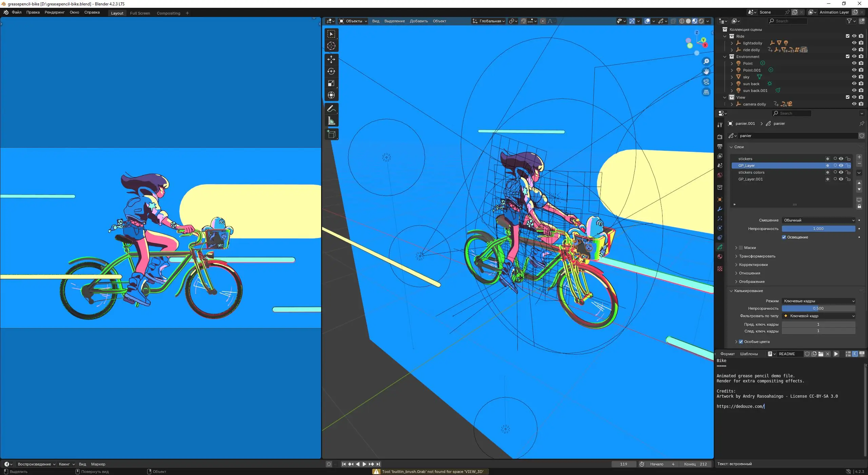
Task: Open the Рендеринг menu
Action: coord(55,12)
